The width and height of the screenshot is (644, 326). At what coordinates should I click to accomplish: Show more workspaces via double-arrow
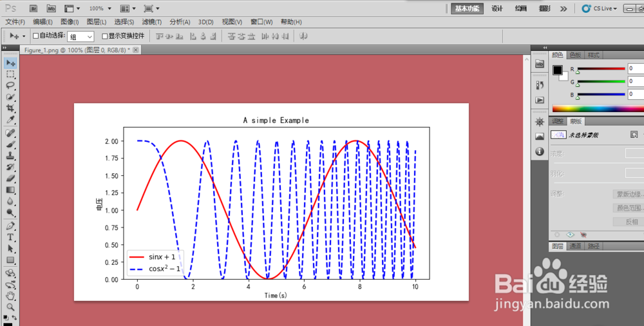point(563,8)
